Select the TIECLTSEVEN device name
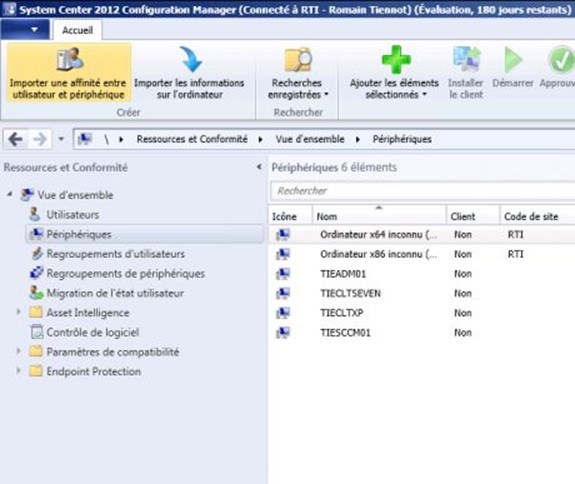 click(351, 293)
